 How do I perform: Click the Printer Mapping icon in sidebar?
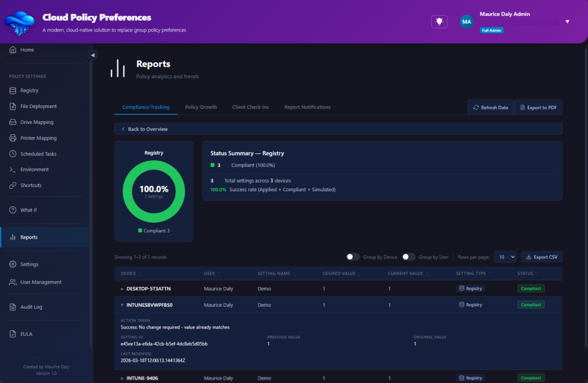13,138
